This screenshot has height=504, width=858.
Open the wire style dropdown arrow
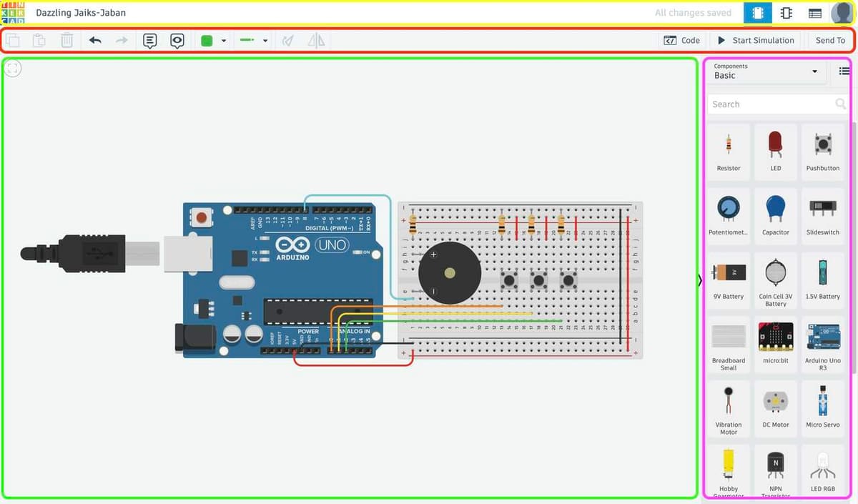coord(266,40)
